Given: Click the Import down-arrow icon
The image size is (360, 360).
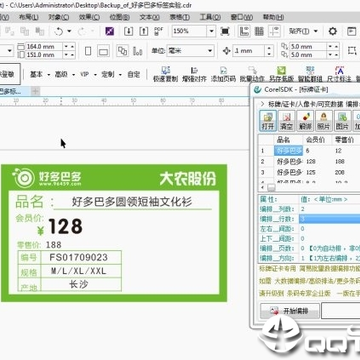Looking at the screenshot, I should coord(129,32).
